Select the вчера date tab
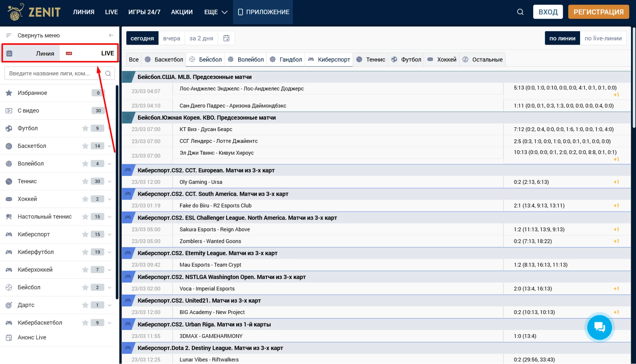 point(171,38)
